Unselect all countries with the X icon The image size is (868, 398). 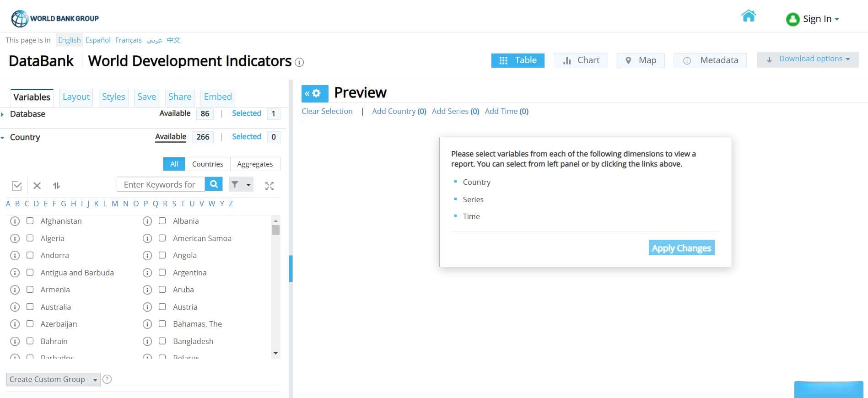pos(37,186)
